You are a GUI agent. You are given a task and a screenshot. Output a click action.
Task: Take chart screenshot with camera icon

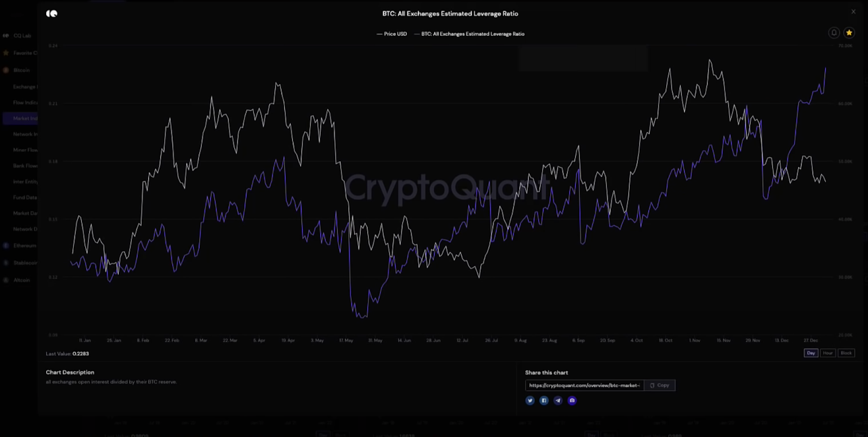[572, 401]
